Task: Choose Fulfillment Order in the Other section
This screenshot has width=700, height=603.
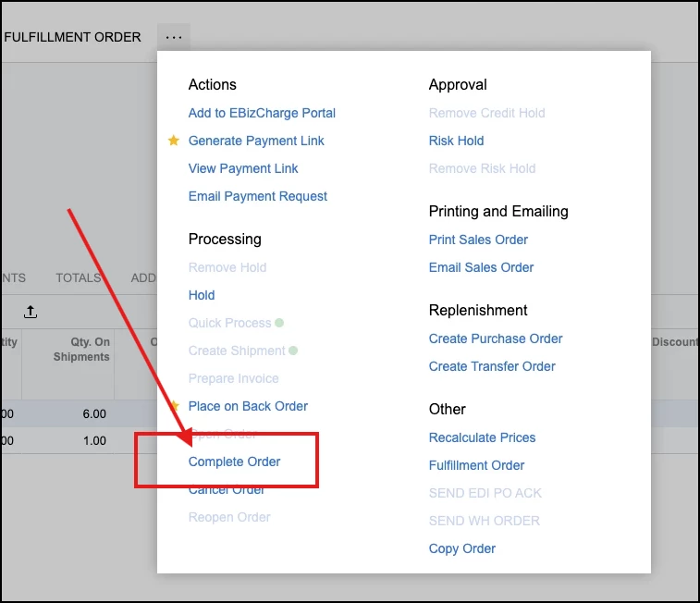Action: point(476,465)
